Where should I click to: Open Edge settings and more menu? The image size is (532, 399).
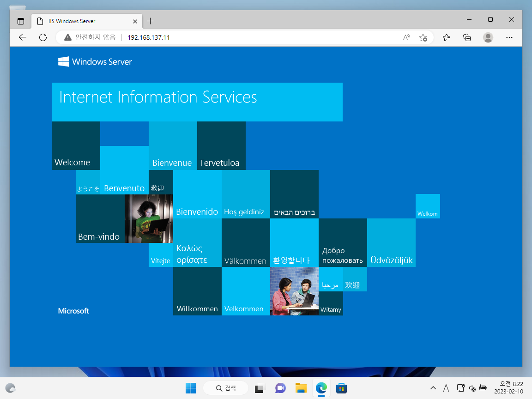(509, 37)
